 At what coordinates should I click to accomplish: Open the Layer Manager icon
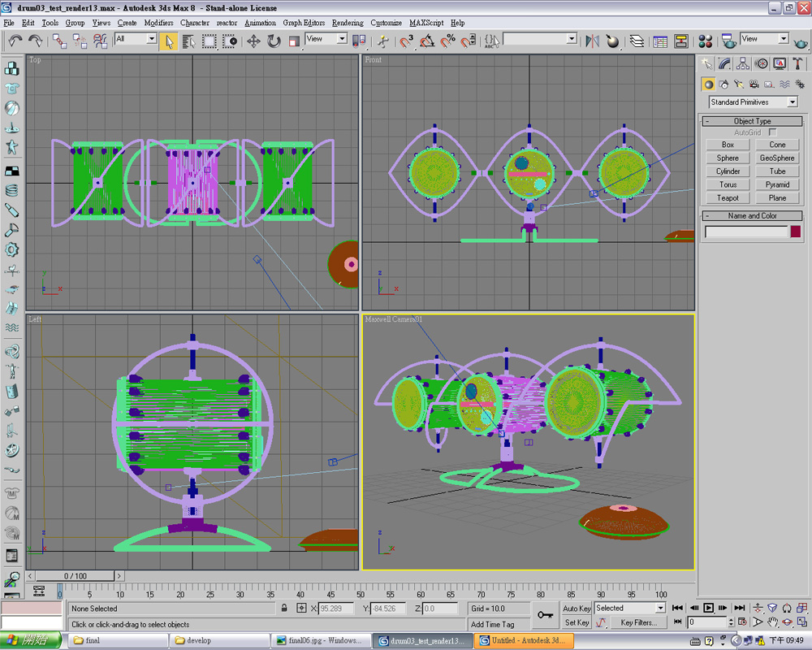(637, 41)
